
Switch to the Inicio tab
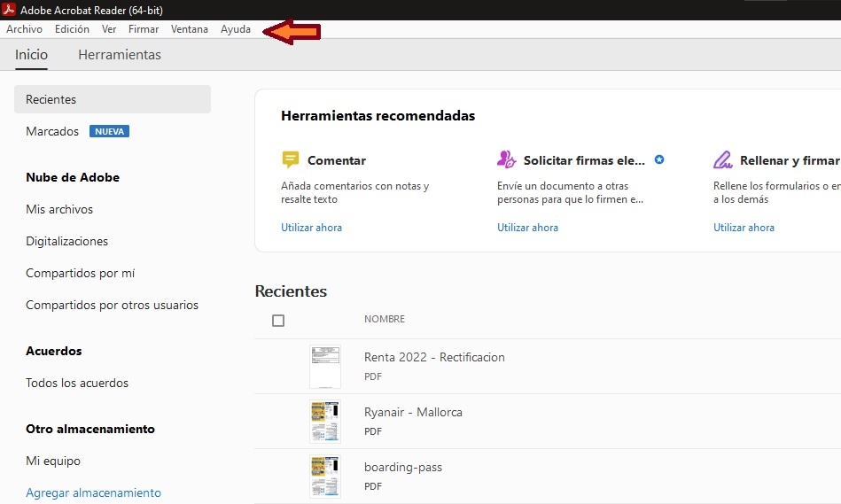(x=31, y=55)
